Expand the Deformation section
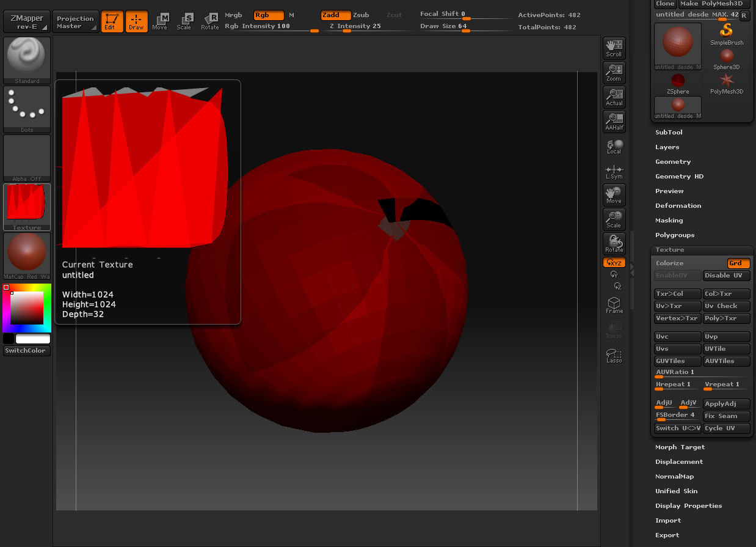The width and height of the screenshot is (756, 547). click(x=678, y=206)
